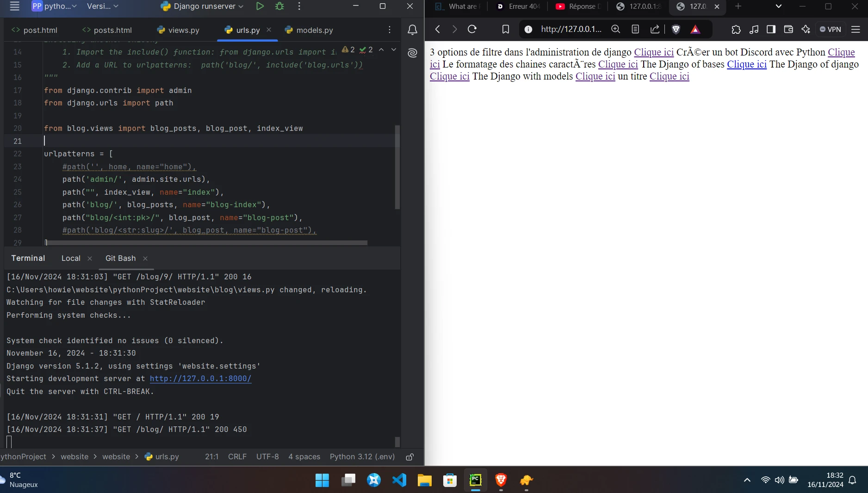The height and width of the screenshot is (493, 868).
Task: Open the Version control dropdown
Action: 103,6
